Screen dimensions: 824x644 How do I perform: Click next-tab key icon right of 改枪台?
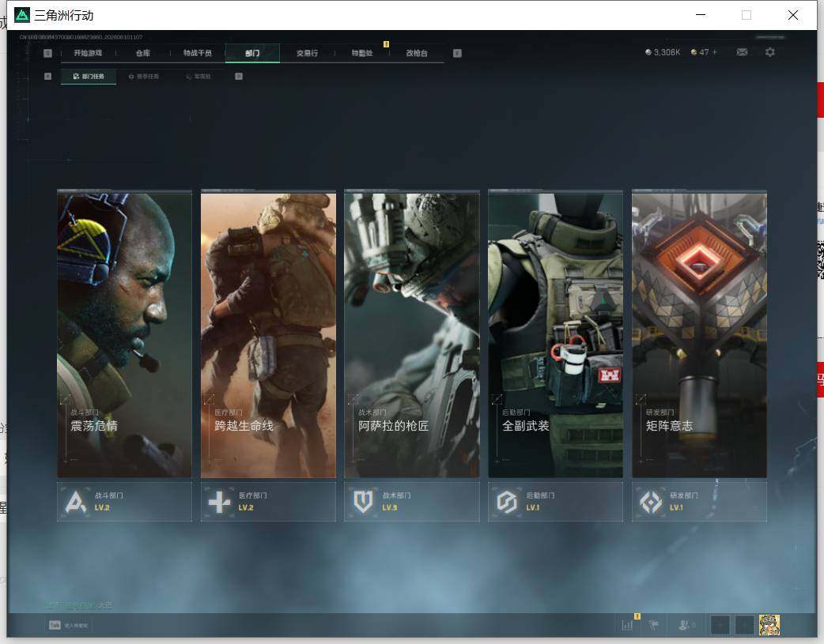coord(457,53)
